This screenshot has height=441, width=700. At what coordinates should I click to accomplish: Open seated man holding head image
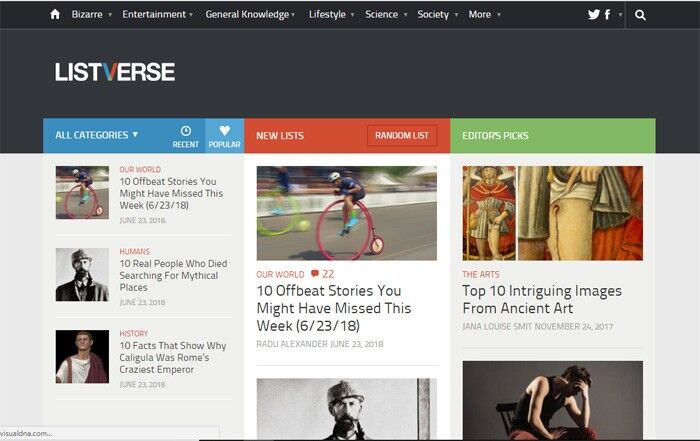[x=553, y=400]
